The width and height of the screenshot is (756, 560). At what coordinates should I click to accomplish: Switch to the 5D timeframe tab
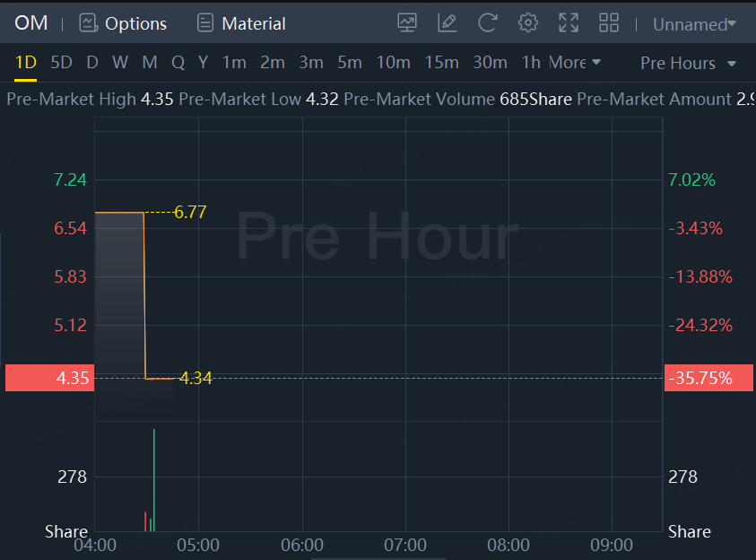click(61, 63)
